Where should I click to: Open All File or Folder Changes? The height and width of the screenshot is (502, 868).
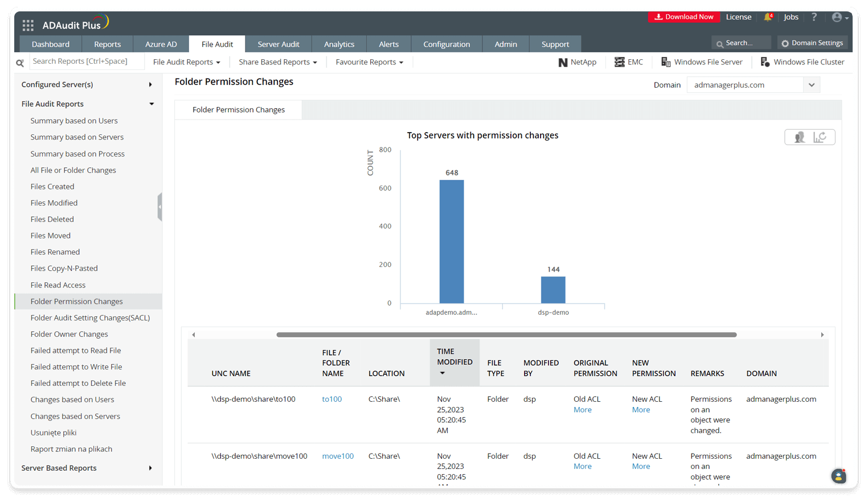click(x=73, y=170)
